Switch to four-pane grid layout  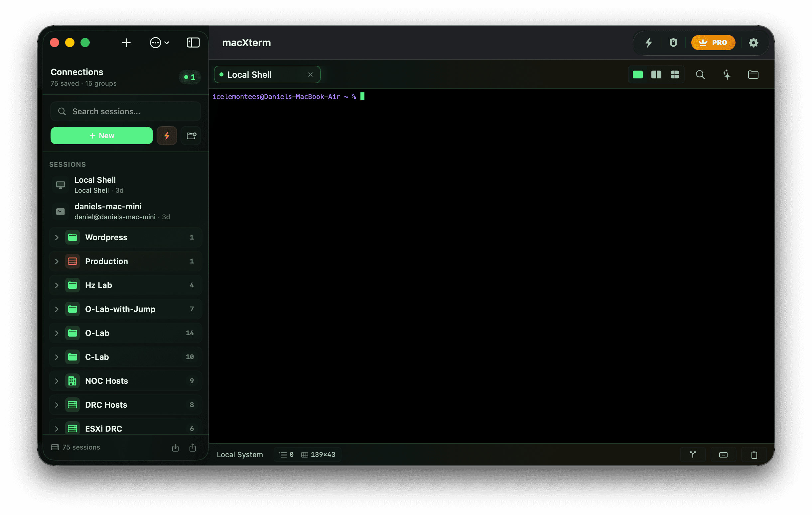coord(675,74)
